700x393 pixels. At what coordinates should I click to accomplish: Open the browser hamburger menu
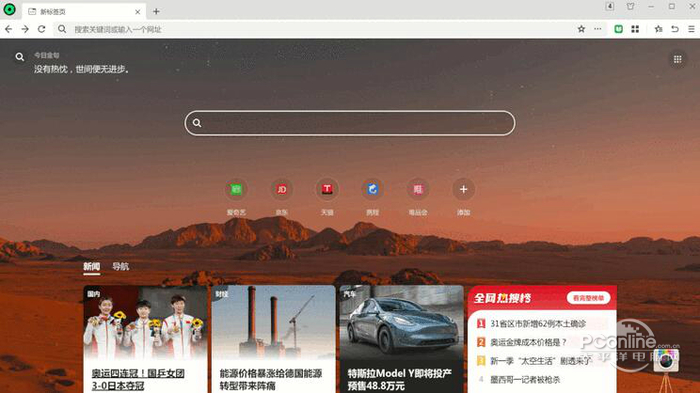691,29
